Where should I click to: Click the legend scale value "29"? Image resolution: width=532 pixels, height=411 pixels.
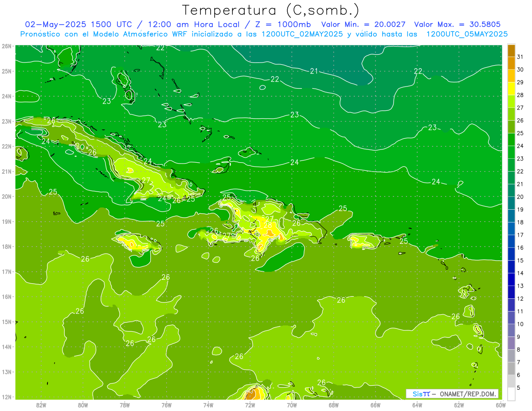click(520, 82)
